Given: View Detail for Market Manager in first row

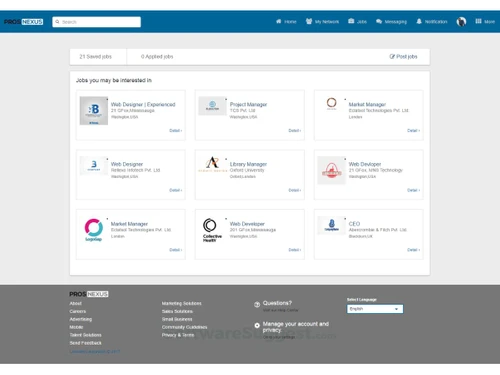Looking at the screenshot, I should coord(413,131).
